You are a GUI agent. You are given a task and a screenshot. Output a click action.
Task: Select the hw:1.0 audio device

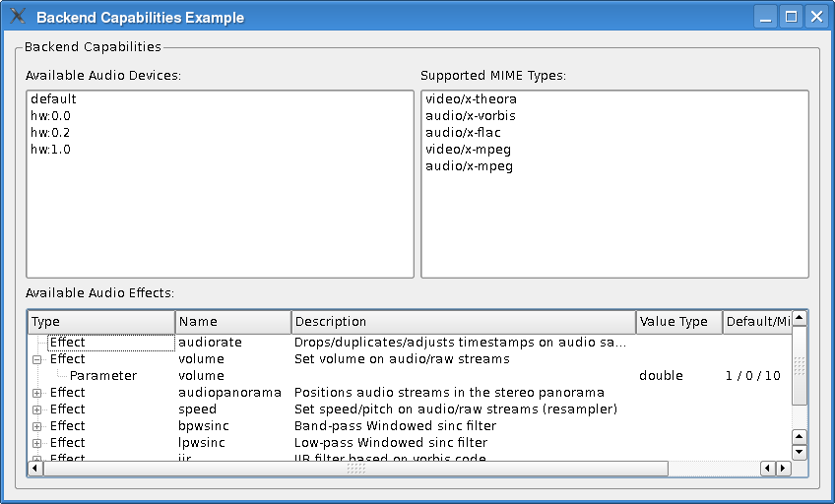click(x=50, y=150)
